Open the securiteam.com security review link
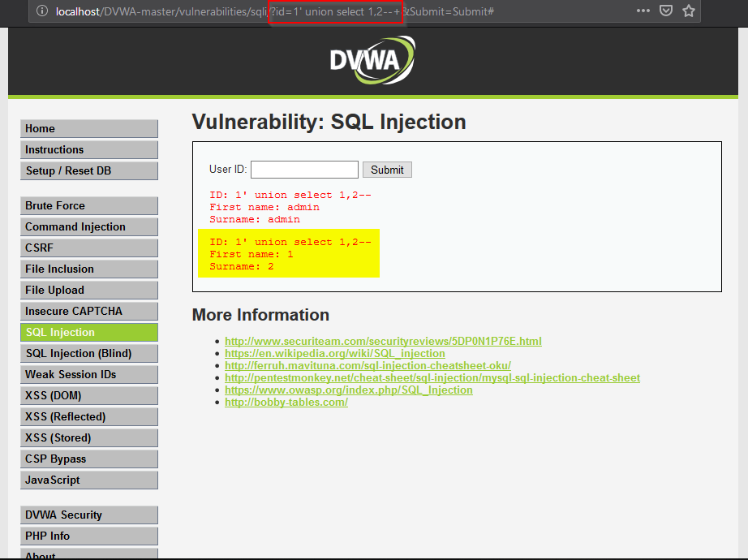The width and height of the screenshot is (748, 560). click(x=383, y=342)
